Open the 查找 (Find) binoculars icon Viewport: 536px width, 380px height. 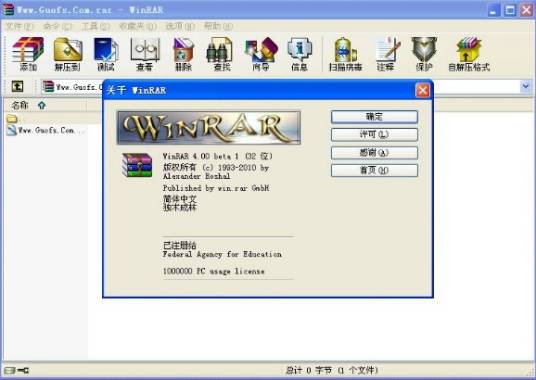pyautogui.click(x=222, y=54)
